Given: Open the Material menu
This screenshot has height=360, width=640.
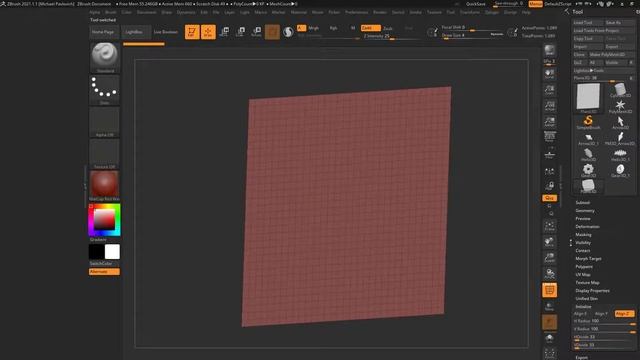Looking at the screenshot, I should point(298,12).
